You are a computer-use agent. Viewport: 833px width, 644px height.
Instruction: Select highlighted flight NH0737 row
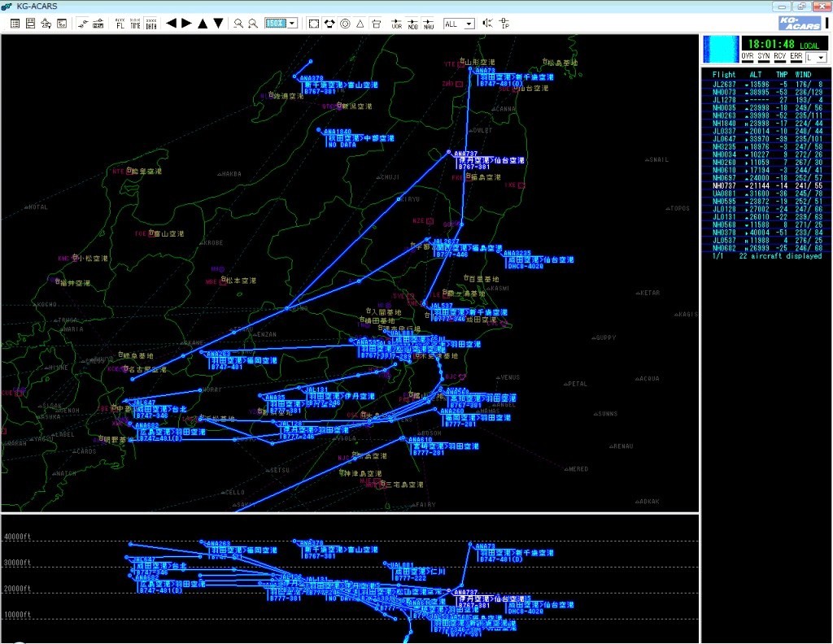tap(766, 186)
